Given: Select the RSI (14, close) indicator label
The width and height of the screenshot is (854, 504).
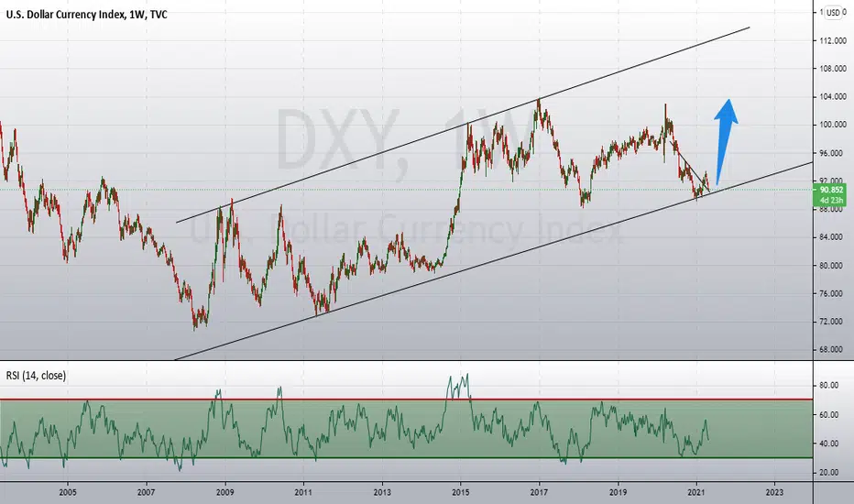Looking at the screenshot, I should point(36,376).
